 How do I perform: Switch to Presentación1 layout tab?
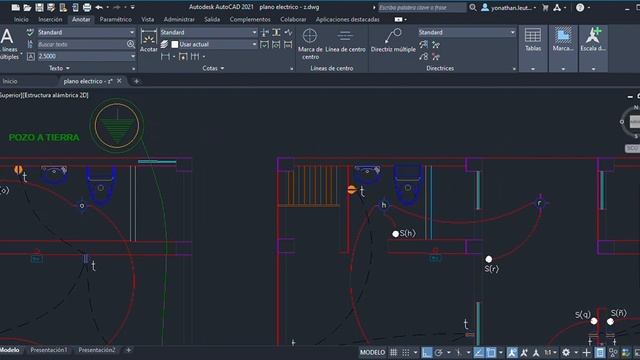(49, 350)
